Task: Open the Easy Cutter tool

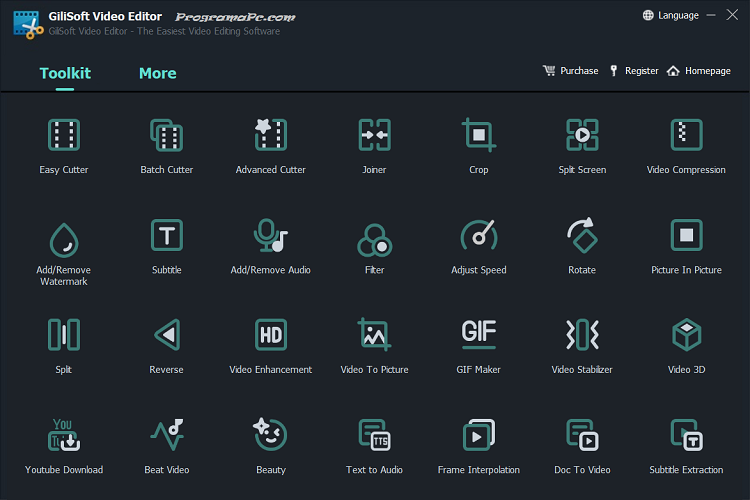Action: (x=64, y=135)
